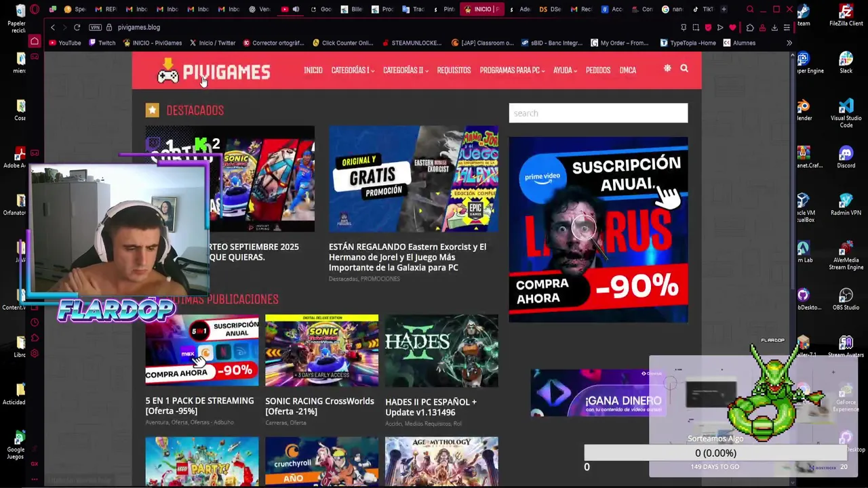Open 'SONIC RACING CrossWorlds [Oferta -21%]' link
This screenshot has width=868, height=488.
click(x=319, y=406)
